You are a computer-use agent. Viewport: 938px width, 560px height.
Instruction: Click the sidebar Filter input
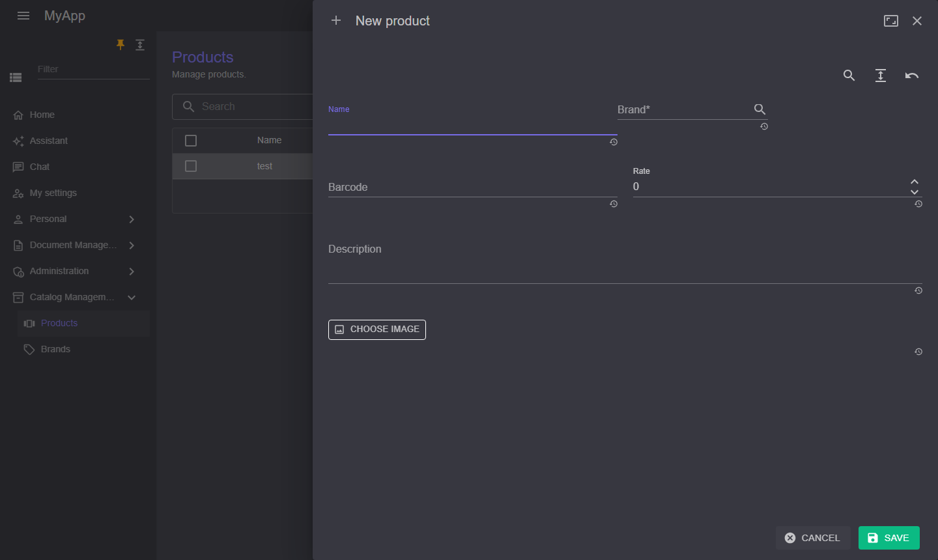coord(94,70)
